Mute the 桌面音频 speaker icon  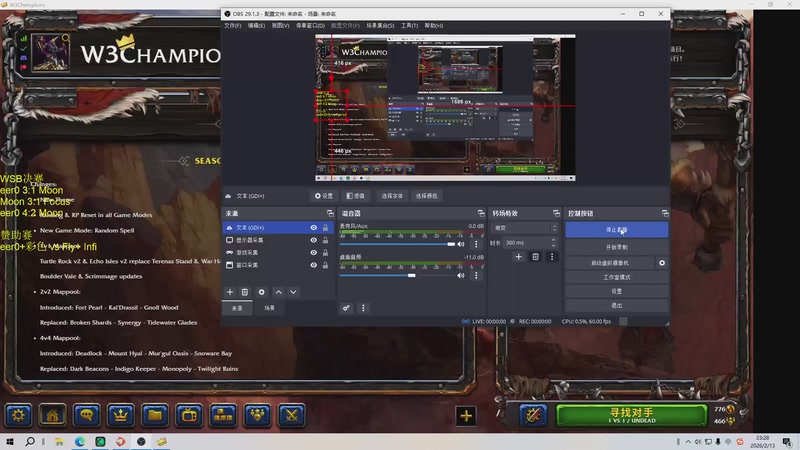tap(461, 276)
